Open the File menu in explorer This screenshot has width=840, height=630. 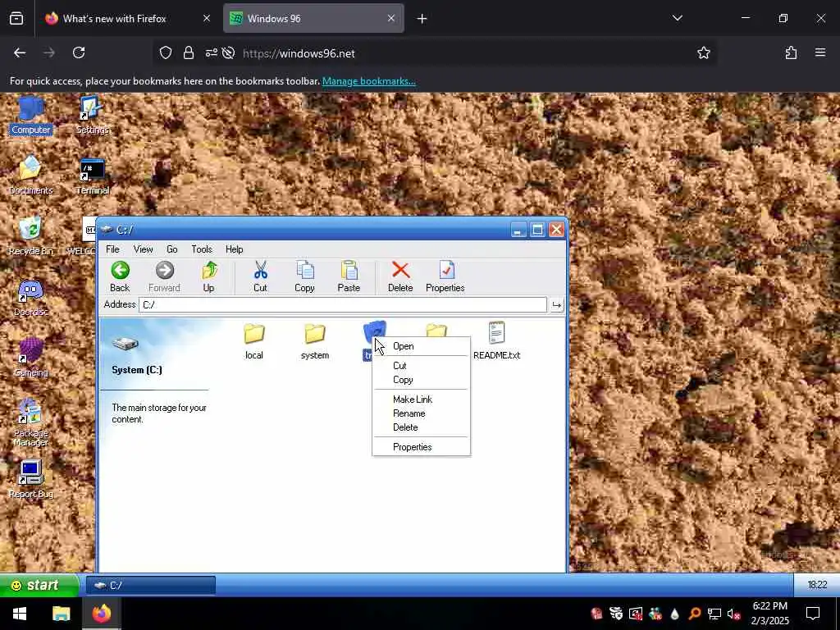(x=112, y=249)
